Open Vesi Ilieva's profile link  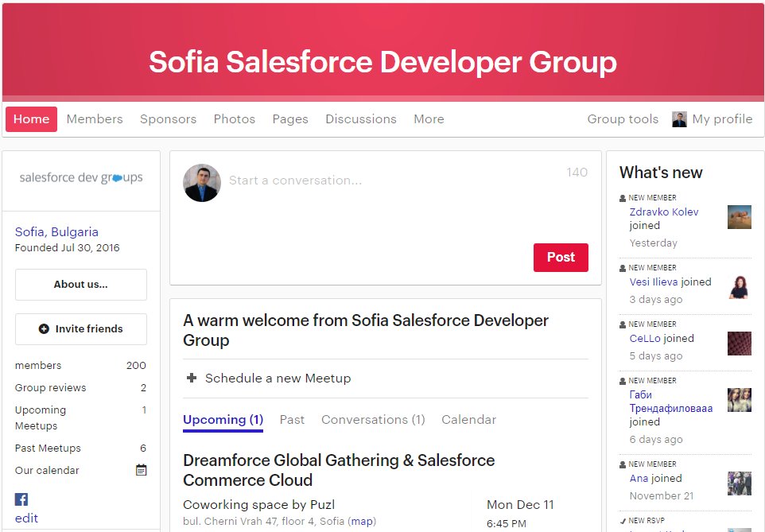pos(654,282)
